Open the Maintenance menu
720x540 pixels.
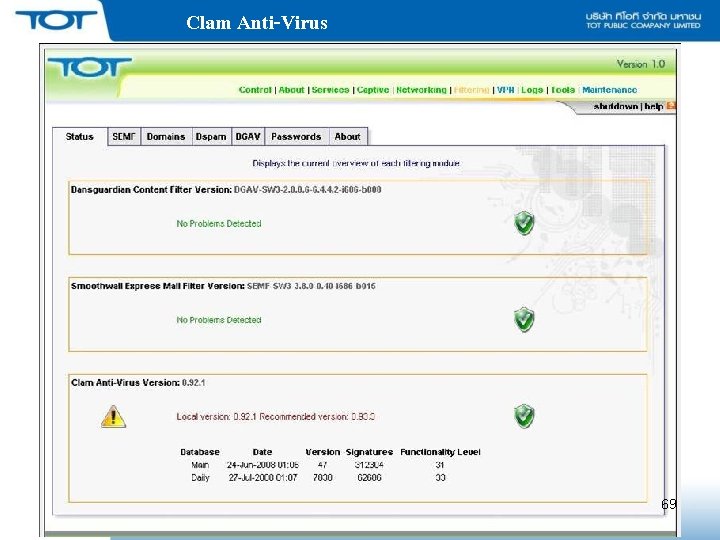click(609, 90)
